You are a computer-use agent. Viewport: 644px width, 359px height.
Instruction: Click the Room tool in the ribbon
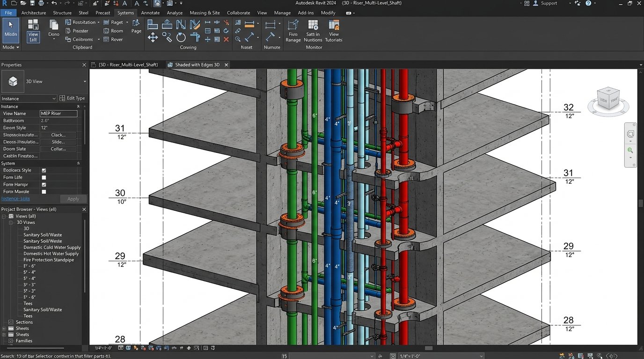pos(113,31)
